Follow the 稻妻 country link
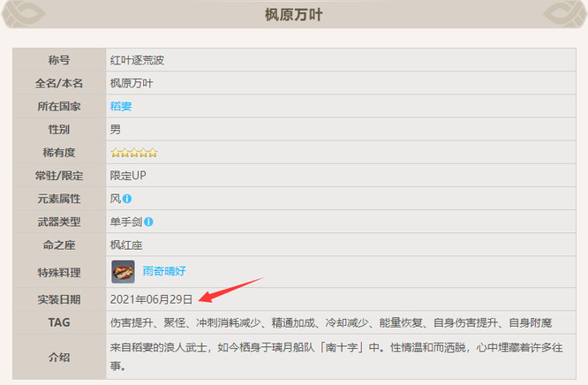Viewport: 588px width, 385px height. [121, 106]
